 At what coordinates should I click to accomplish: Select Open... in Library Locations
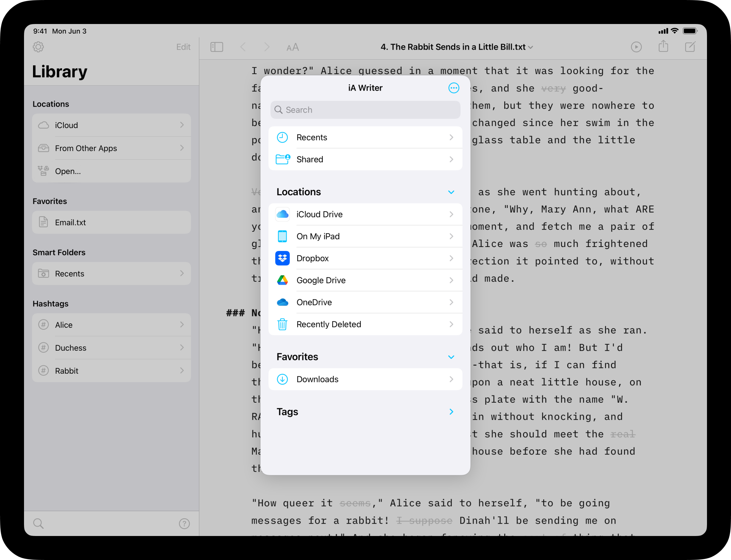click(112, 171)
